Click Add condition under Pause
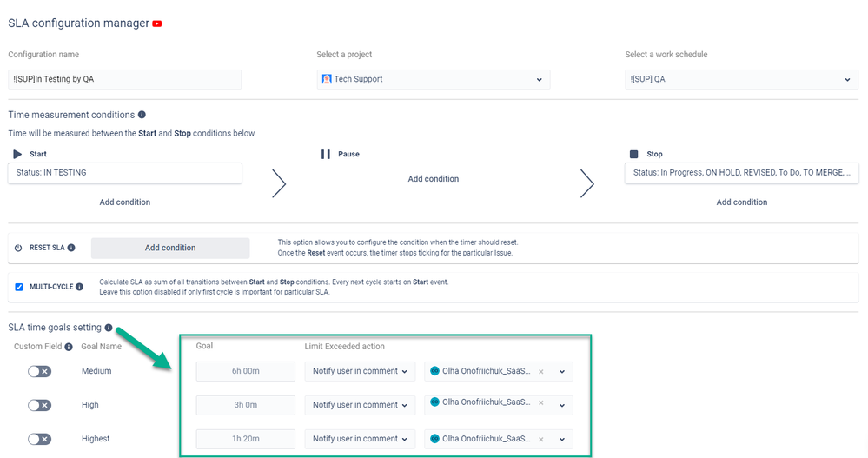Viewport: 868px width, 458px height. pos(434,179)
